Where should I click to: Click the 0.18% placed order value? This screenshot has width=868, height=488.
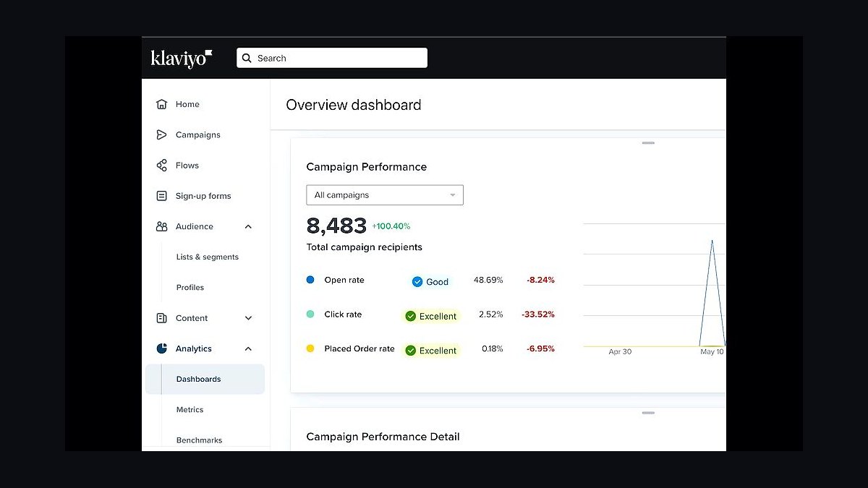coord(493,348)
